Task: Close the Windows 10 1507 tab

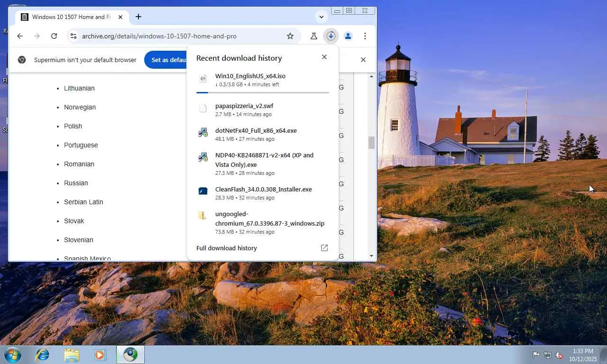Action: click(120, 17)
